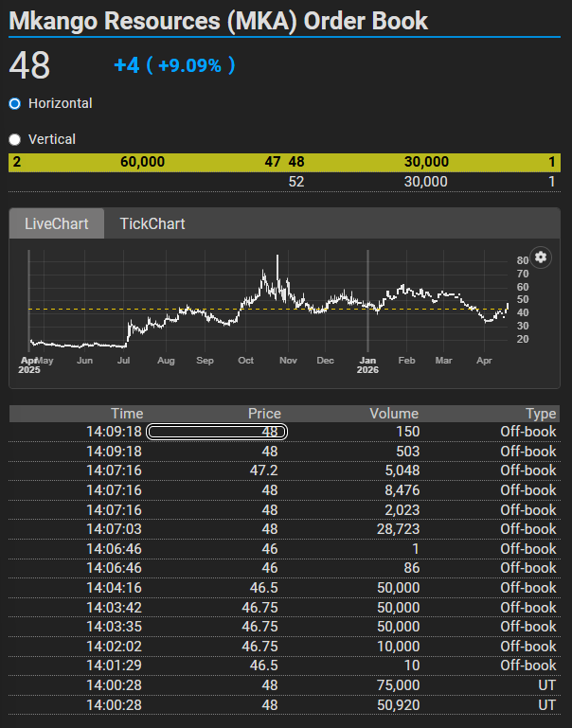Click volume 10,000 trade cell
572x728 pixels.
tap(399, 647)
